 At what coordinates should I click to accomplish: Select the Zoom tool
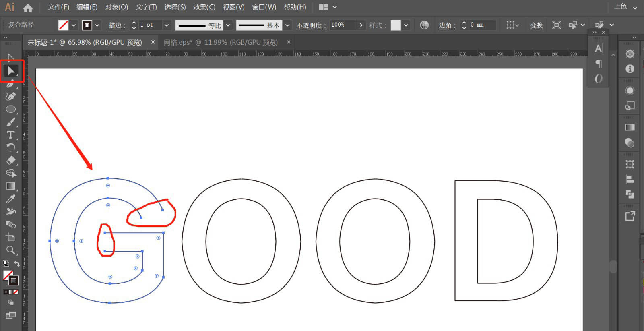11,250
